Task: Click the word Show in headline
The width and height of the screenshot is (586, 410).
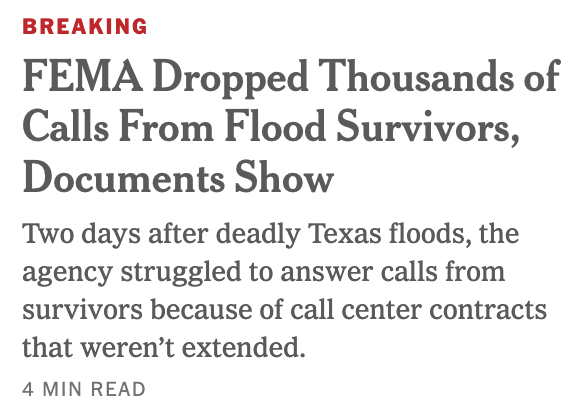Action: pyautogui.click(x=284, y=177)
